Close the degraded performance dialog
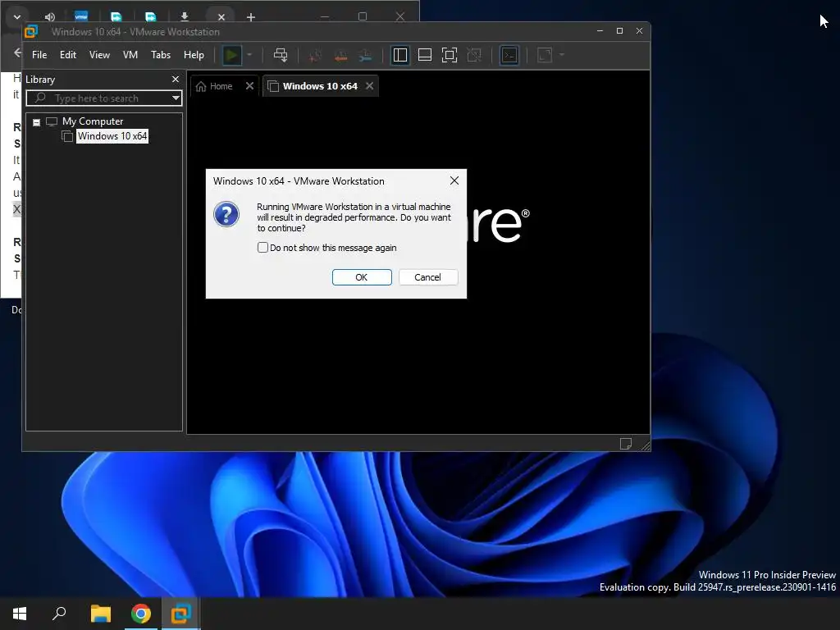 click(454, 180)
